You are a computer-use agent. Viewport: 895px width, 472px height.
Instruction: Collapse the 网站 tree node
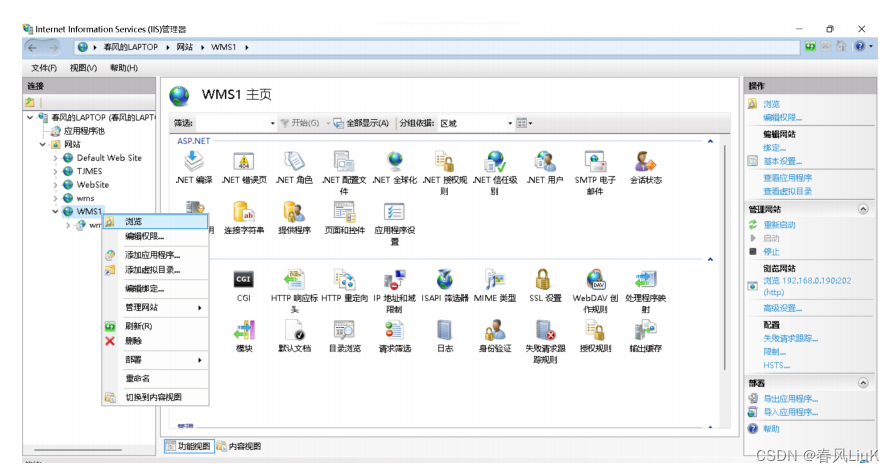tap(43, 144)
